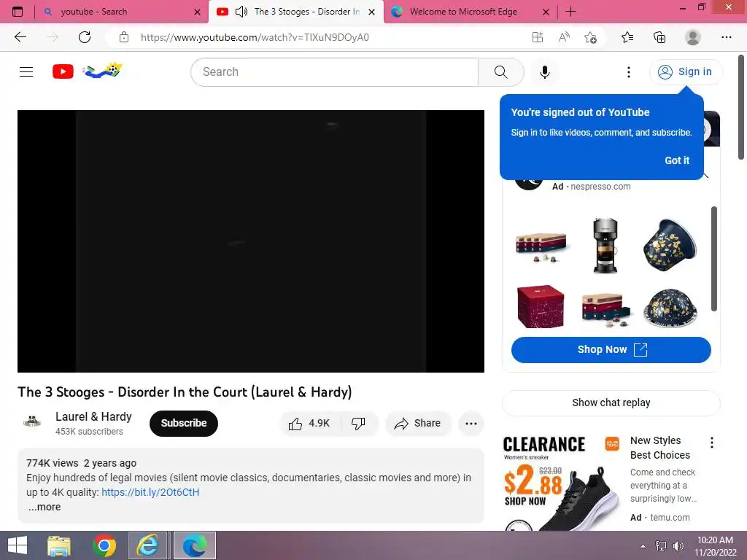747x560 pixels.
Task: Open the Clearance sneaker ad thumbnail
Action: pos(561,483)
